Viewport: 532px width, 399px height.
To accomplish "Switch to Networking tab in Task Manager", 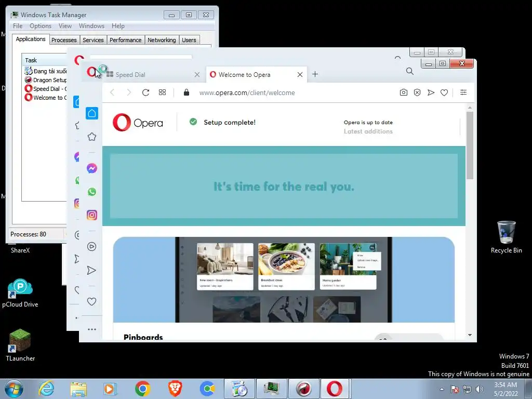I will 162,40.
